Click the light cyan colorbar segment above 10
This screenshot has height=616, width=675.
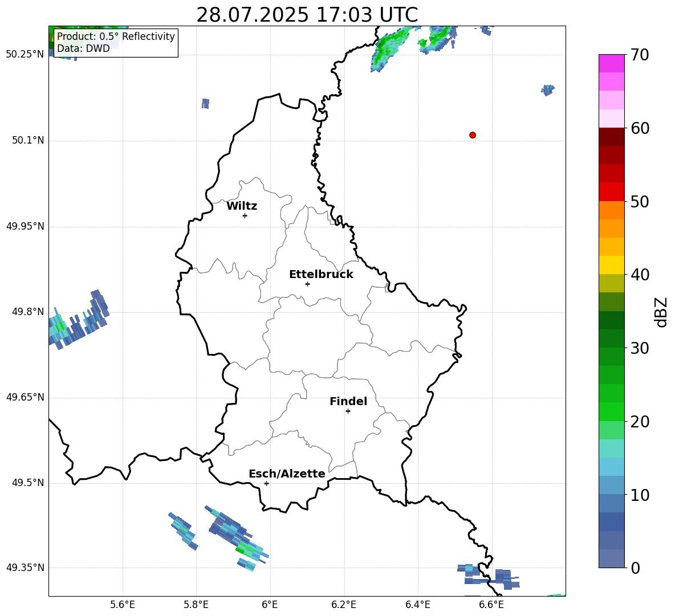611,485
